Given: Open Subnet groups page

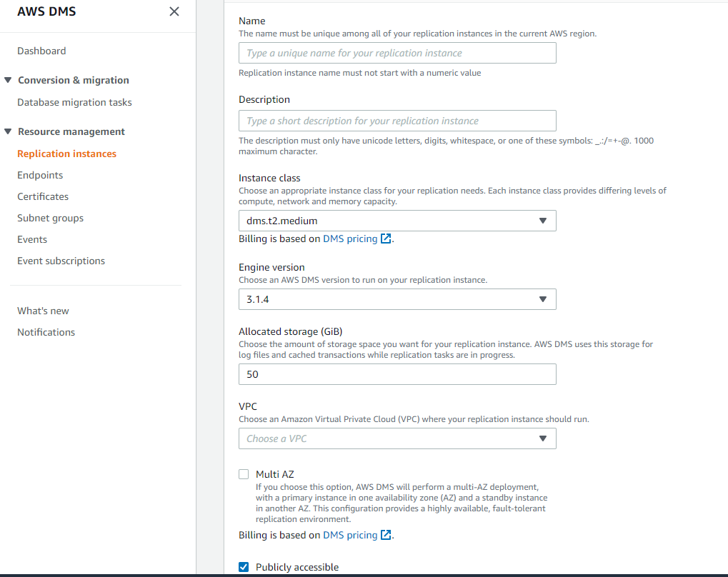Looking at the screenshot, I should 51,219.
